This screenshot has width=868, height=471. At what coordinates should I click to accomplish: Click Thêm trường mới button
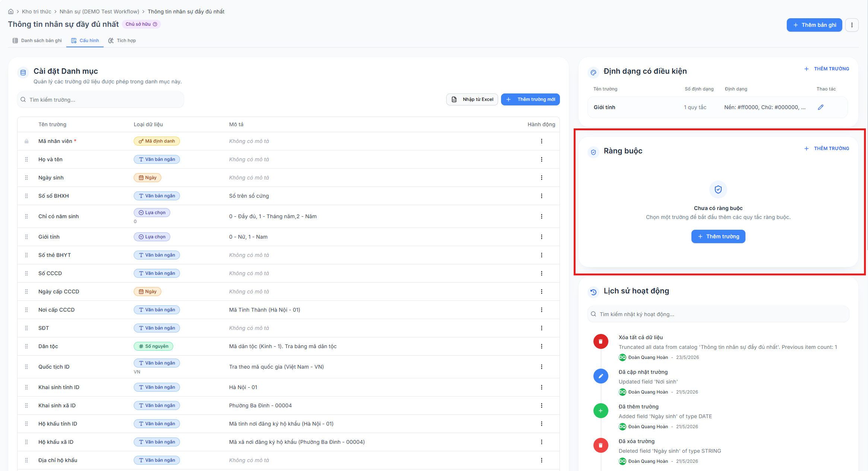pyautogui.click(x=530, y=99)
